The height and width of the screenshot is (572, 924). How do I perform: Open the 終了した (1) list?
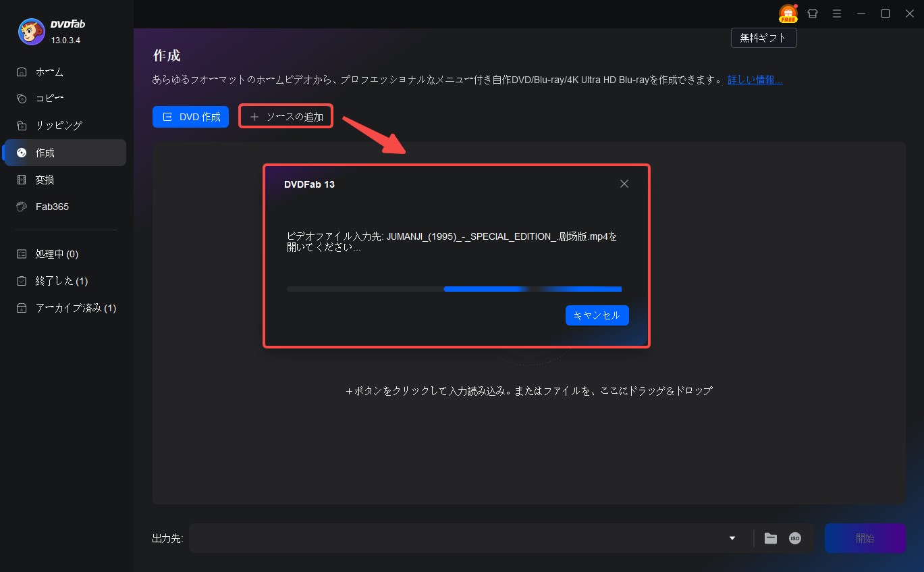coord(65,281)
